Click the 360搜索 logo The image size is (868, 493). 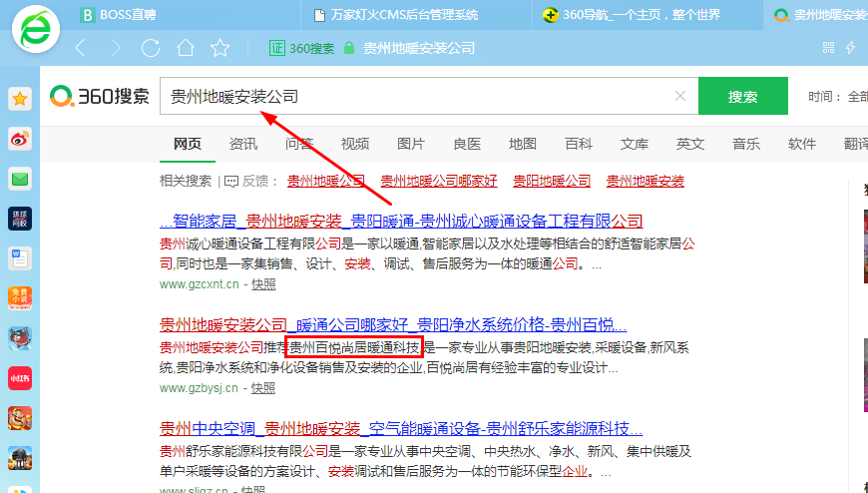pyautogui.click(x=100, y=97)
